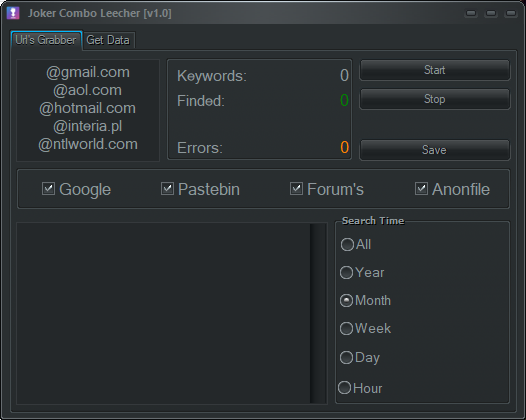Disable the Forum's source checkbox
The height and width of the screenshot is (420, 526).
click(x=296, y=189)
